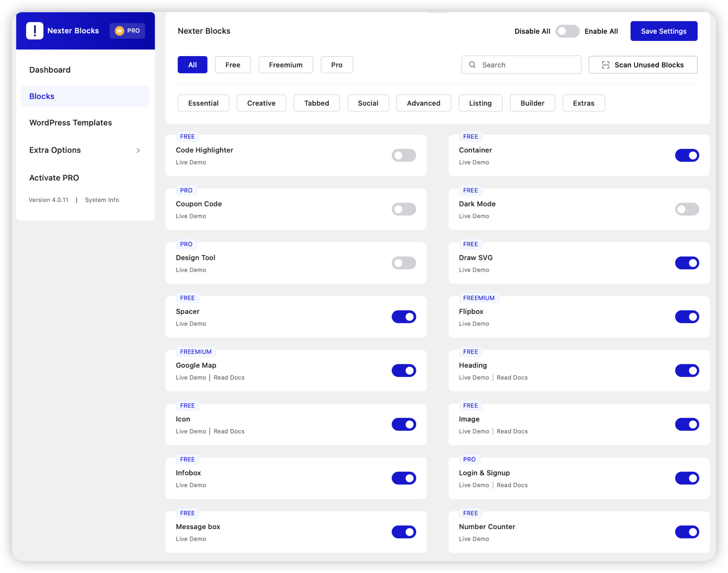Click the Scan Unused Blocks icon
The height and width of the screenshot is (573, 728).
[606, 65]
